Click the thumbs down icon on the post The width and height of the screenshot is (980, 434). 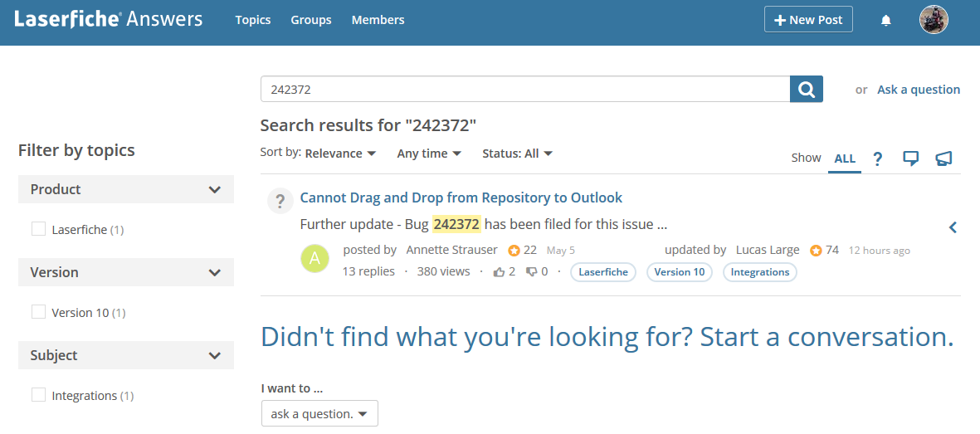click(x=531, y=272)
